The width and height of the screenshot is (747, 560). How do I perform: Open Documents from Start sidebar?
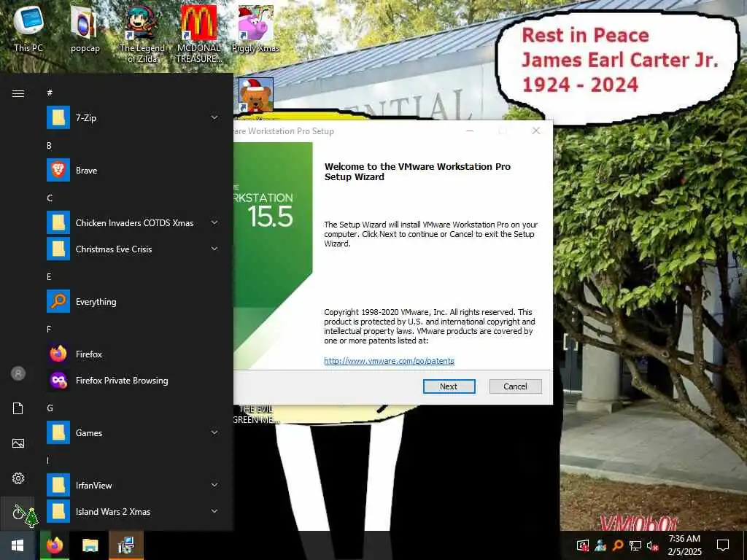click(18, 408)
